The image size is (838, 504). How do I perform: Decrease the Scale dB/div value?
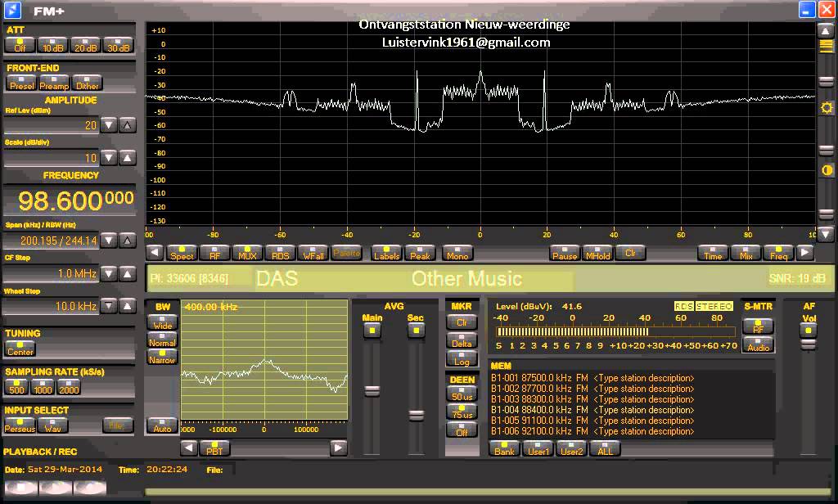point(109,158)
